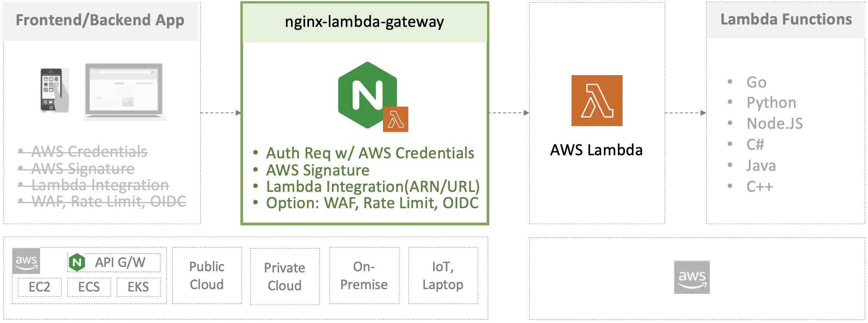Viewport: 868px width, 323px height.
Task: Click the AWS logo beside API G/W
Action: 26,261
